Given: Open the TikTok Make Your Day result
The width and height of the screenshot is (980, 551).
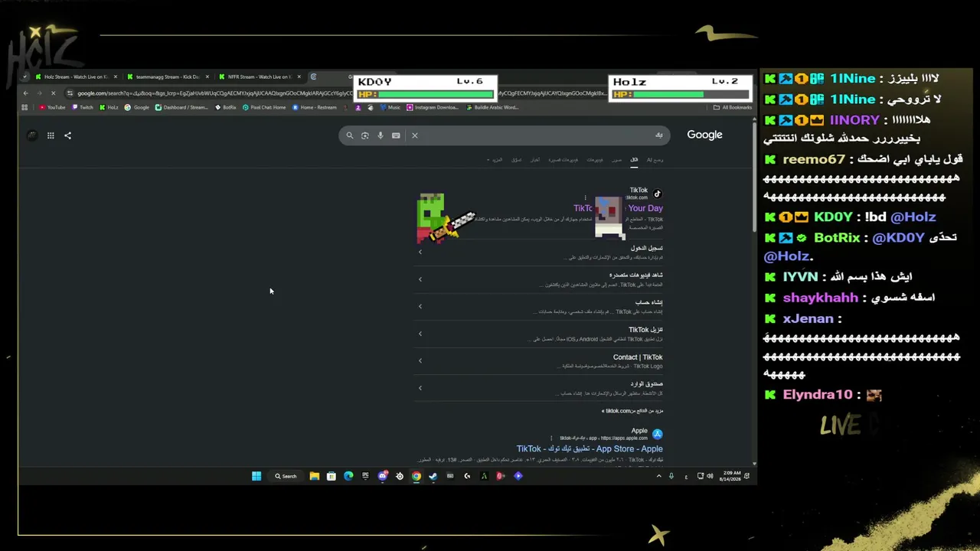Looking at the screenshot, I should point(618,208).
